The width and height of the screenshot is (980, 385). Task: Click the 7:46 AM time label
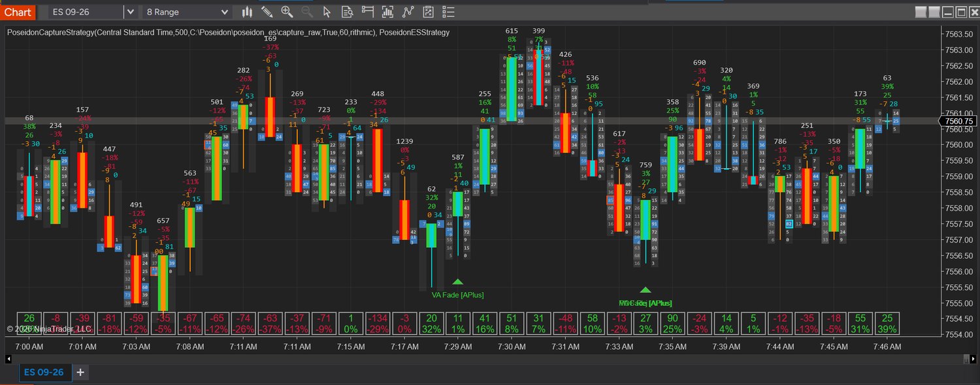point(887,346)
